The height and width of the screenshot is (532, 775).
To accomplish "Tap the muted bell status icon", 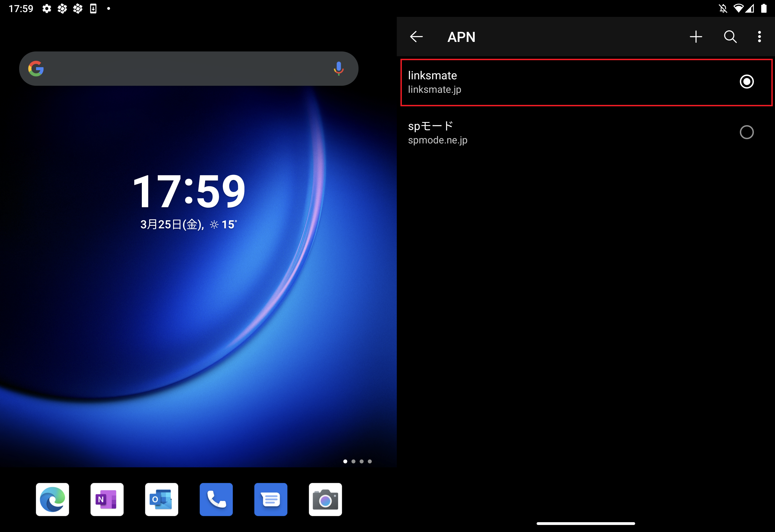I will click(723, 9).
